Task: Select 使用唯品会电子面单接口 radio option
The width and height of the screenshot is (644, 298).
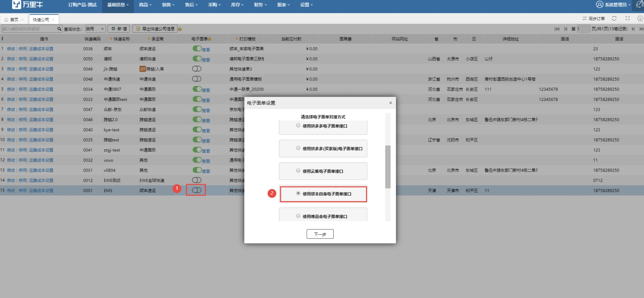Action: click(298, 216)
